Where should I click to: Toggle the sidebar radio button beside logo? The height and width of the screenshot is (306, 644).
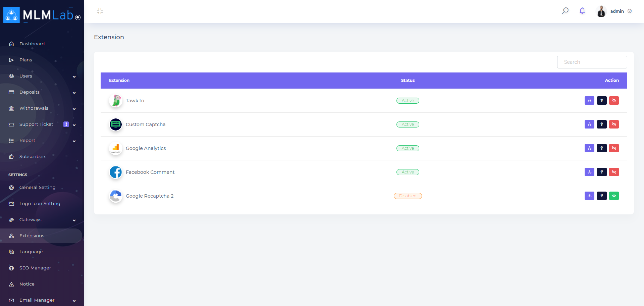[x=78, y=17]
